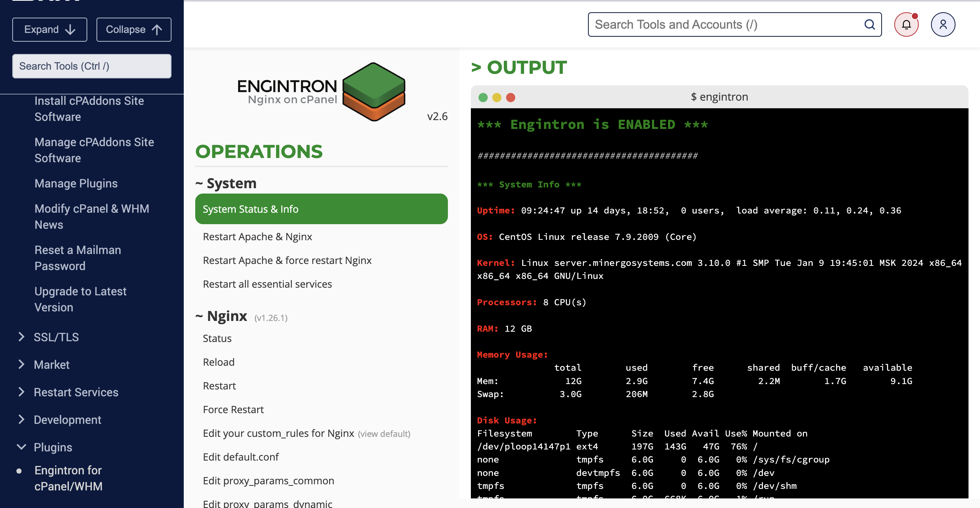Image resolution: width=980 pixels, height=508 pixels.
Task: Collapse the Plugins sidebar section
Action: [53, 447]
